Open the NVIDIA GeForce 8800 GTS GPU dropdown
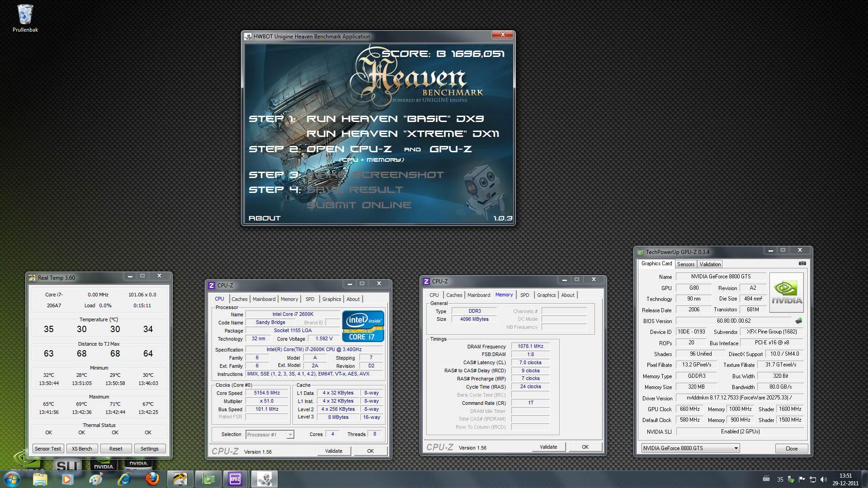 690,448
